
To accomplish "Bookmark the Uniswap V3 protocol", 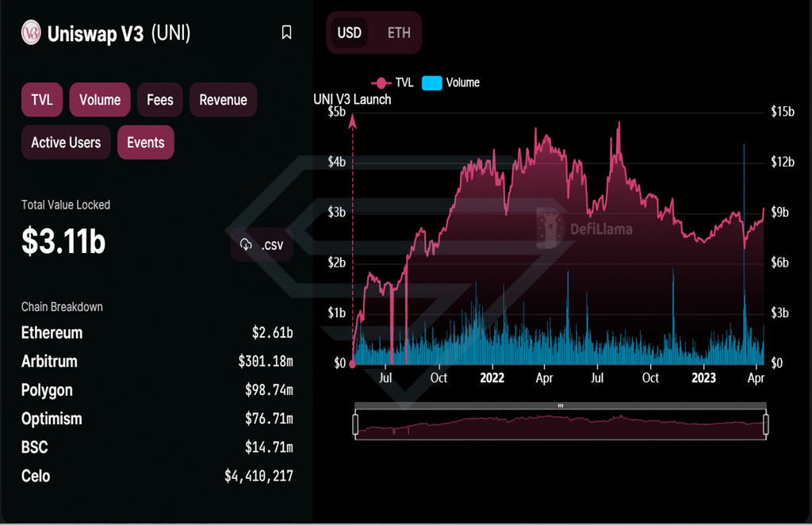I will (286, 33).
